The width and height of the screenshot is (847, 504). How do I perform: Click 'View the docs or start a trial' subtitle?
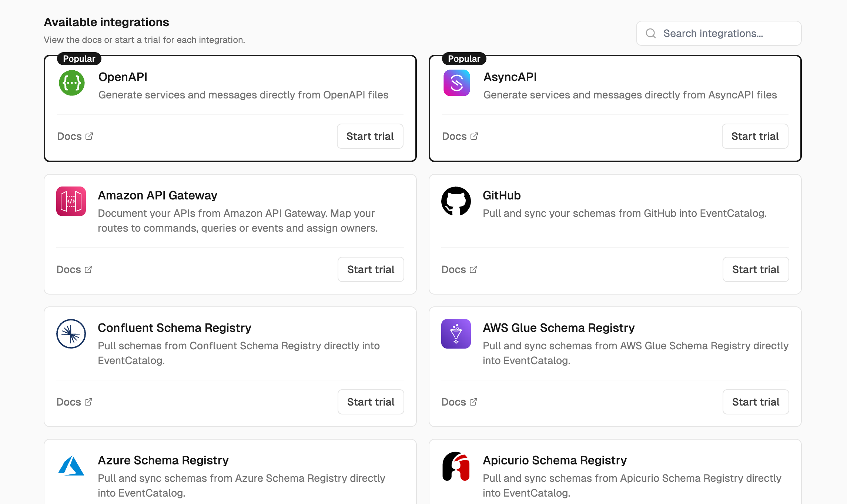[144, 40]
